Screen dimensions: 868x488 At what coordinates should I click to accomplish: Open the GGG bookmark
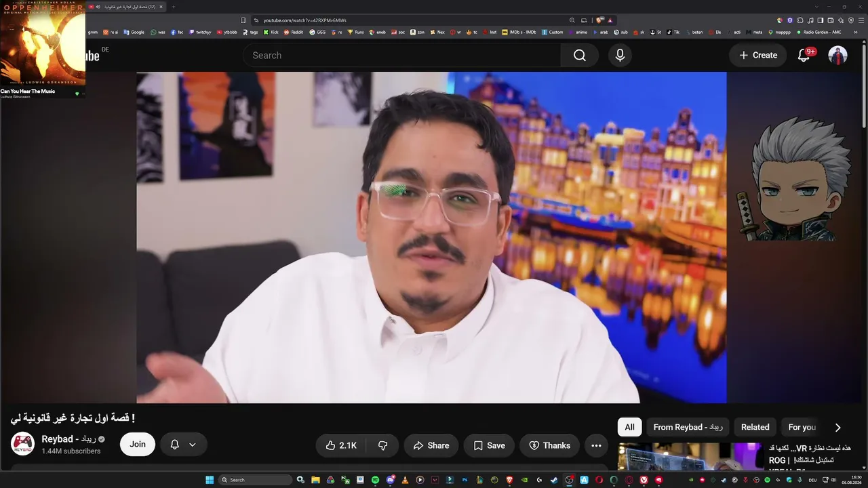click(317, 32)
